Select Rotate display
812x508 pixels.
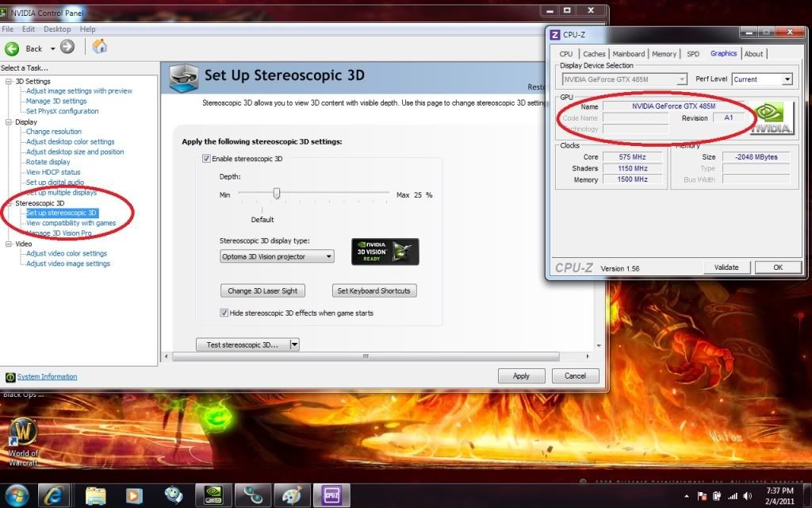click(48, 162)
